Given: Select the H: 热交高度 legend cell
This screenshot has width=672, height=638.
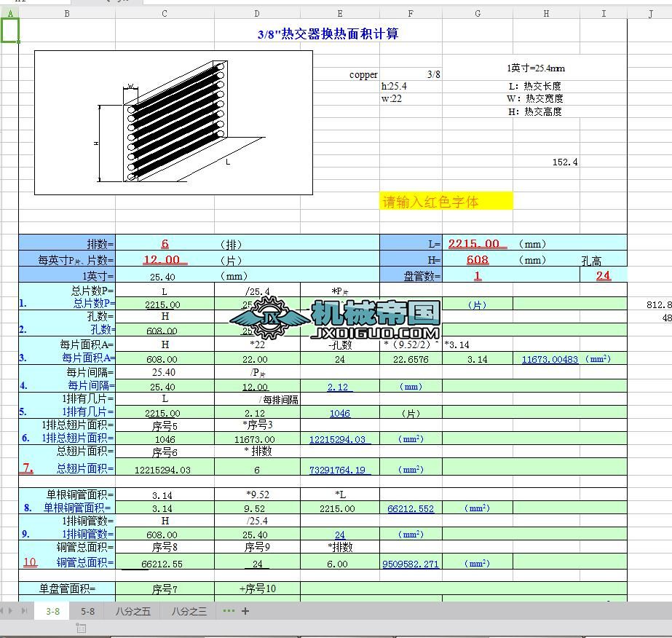Looking at the screenshot, I should click(535, 111).
